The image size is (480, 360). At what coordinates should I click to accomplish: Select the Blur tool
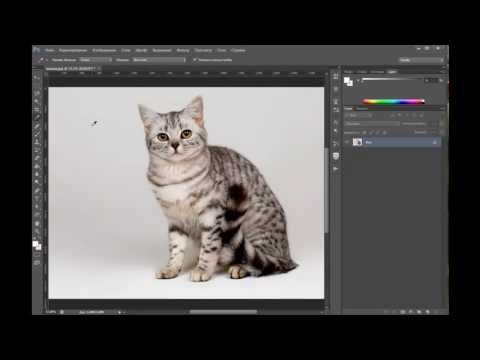pyautogui.click(x=37, y=174)
